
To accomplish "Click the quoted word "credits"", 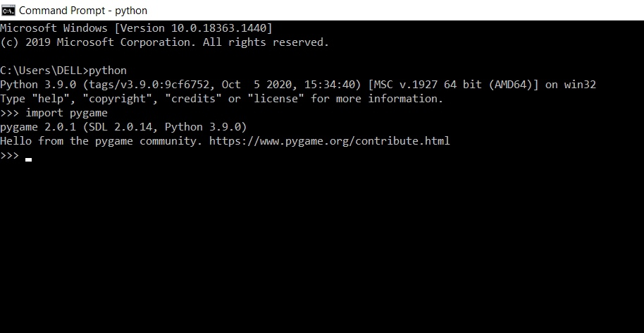I will (194, 99).
